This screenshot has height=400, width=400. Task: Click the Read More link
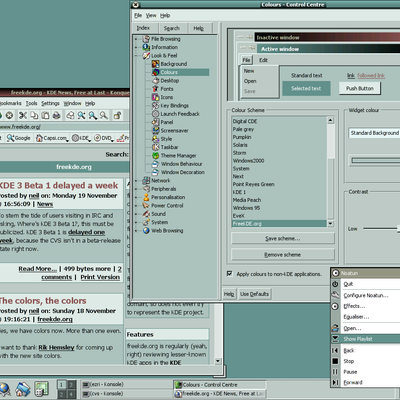point(38,269)
